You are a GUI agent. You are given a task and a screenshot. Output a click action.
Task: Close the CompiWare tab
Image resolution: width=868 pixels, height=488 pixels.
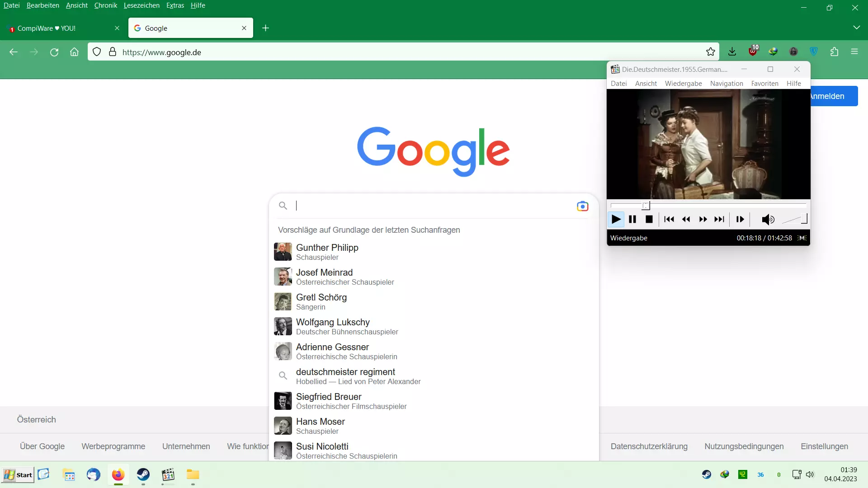click(x=117, y=28)
